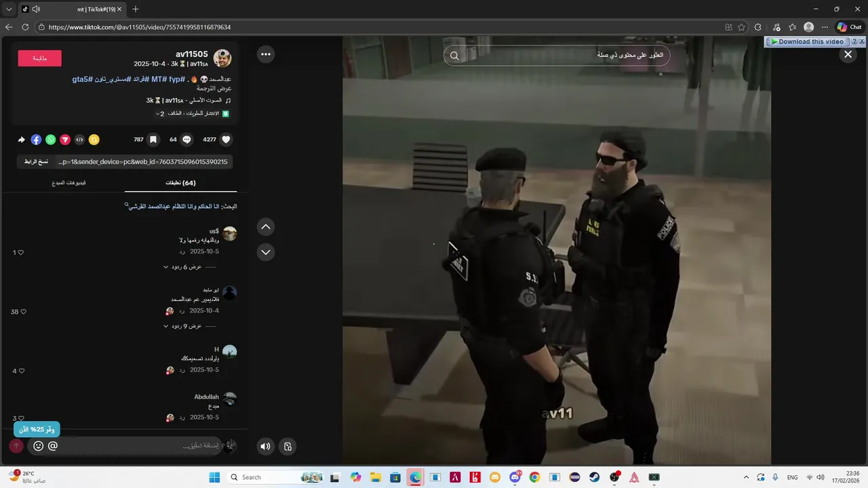Send to friends with the red paper-plane icon

65,140
